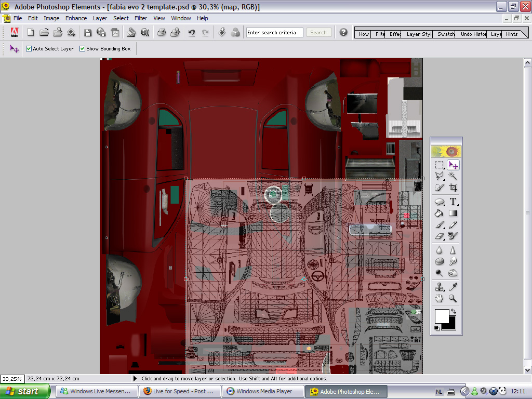The image size is (532, 399).
Task: Select the Polygonal Lasso tool
Action: click(x=440, y=176)
